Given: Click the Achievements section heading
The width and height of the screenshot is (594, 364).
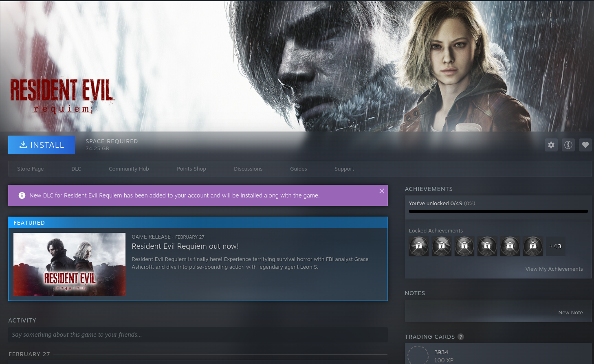Looking at the screenshot, I should pos(429,189).
